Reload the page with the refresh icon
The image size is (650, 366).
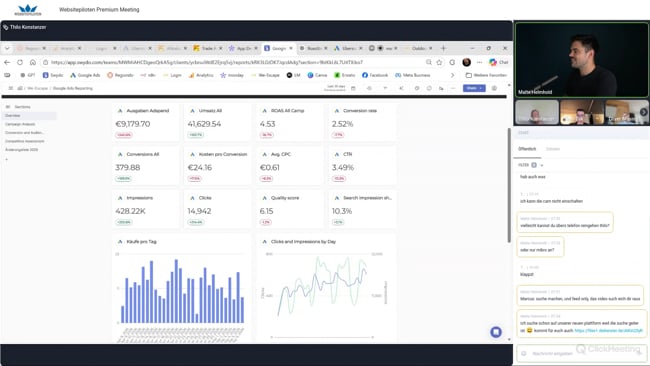pyautogui.click(x=19, y=62)
